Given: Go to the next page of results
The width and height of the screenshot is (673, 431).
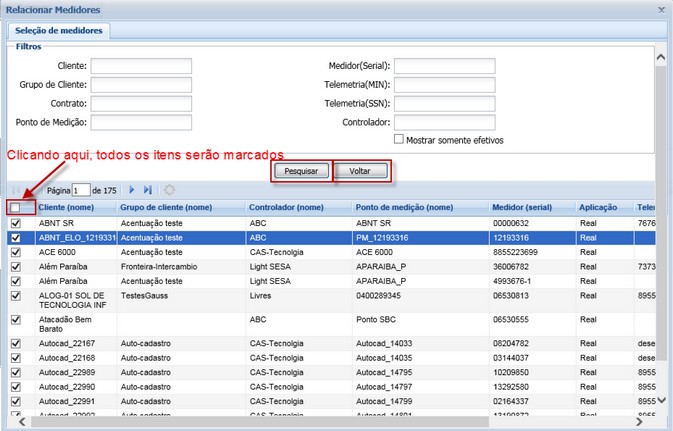Looking at the screenshot, I should pyautogui.click(x=131, y=190).
